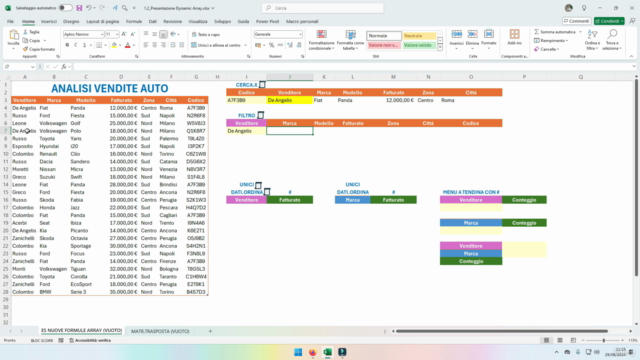
Task: Center text horizontally
Action: 155,45
